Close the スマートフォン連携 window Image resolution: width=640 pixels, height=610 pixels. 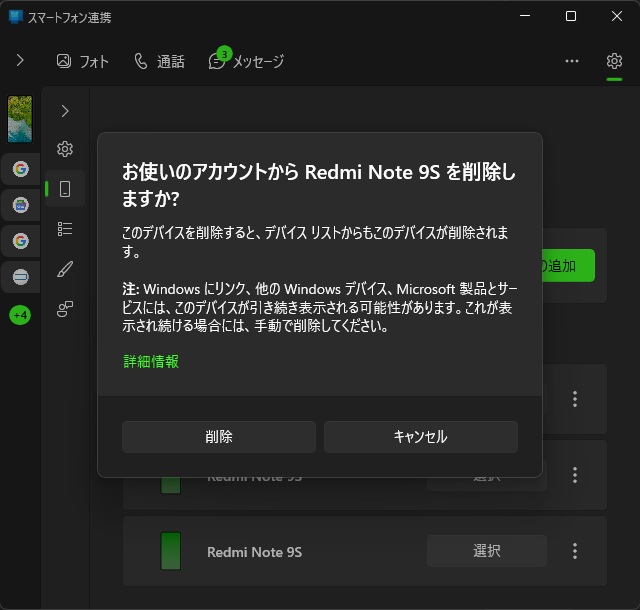click(617, 16)
